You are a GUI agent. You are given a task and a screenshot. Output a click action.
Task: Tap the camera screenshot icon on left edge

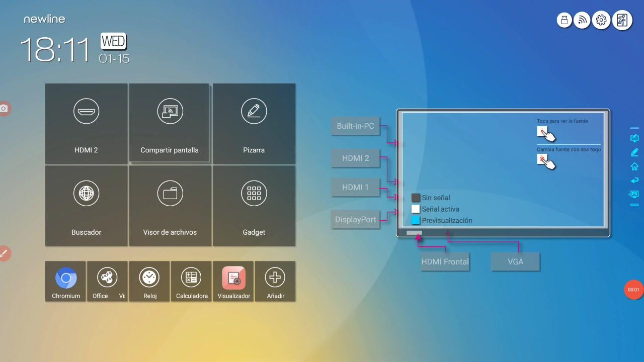(x=4, y=108)
